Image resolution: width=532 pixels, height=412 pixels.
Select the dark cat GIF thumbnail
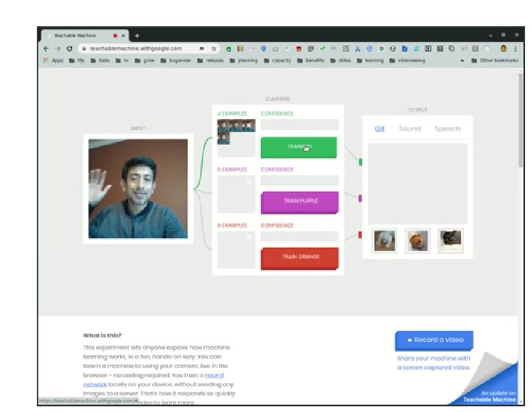451,241
